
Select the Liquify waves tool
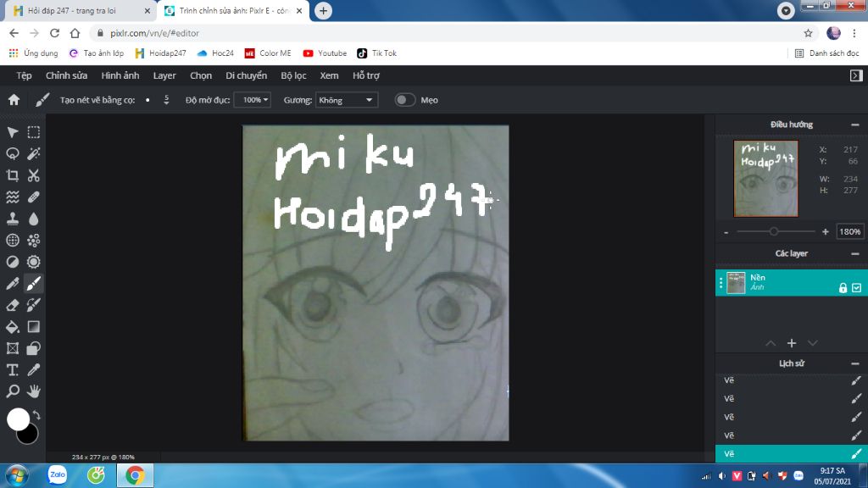[12, 197]
